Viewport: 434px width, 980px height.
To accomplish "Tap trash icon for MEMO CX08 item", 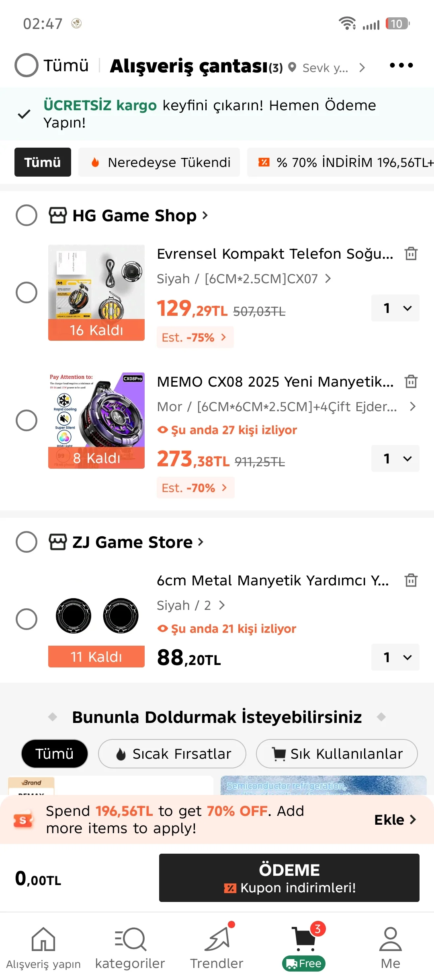I will (x=411, y=381).
